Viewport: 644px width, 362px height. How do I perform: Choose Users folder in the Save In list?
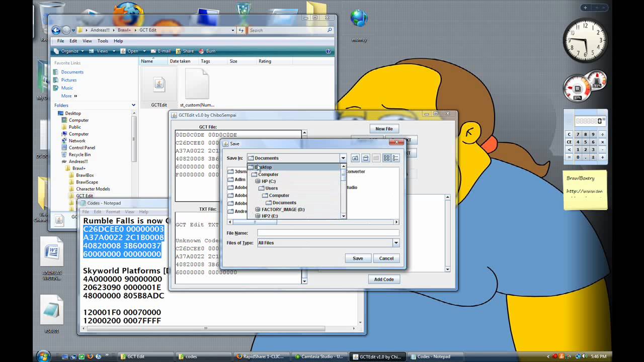point(271,188)
